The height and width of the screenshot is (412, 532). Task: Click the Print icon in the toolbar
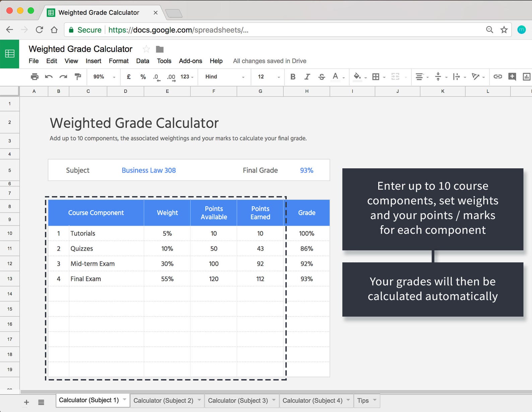(x=35, y=77)
